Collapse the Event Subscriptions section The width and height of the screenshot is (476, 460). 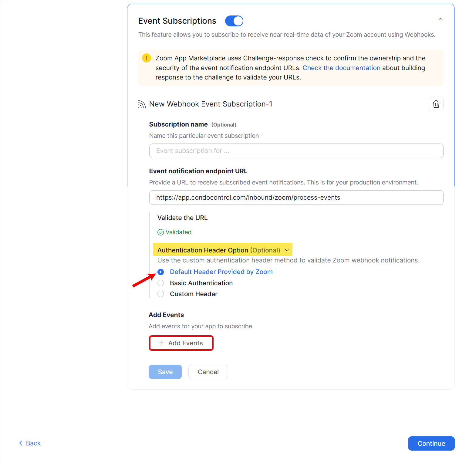pos(441,19)
